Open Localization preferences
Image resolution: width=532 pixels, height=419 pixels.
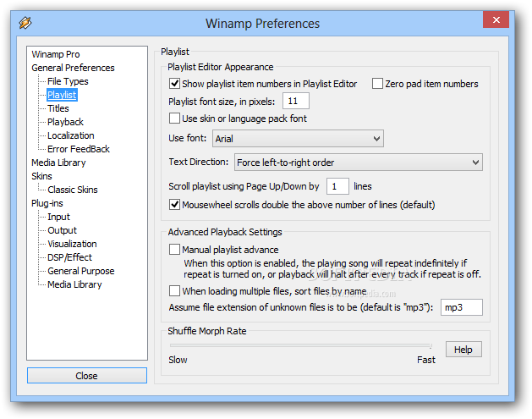pos(71,135)
